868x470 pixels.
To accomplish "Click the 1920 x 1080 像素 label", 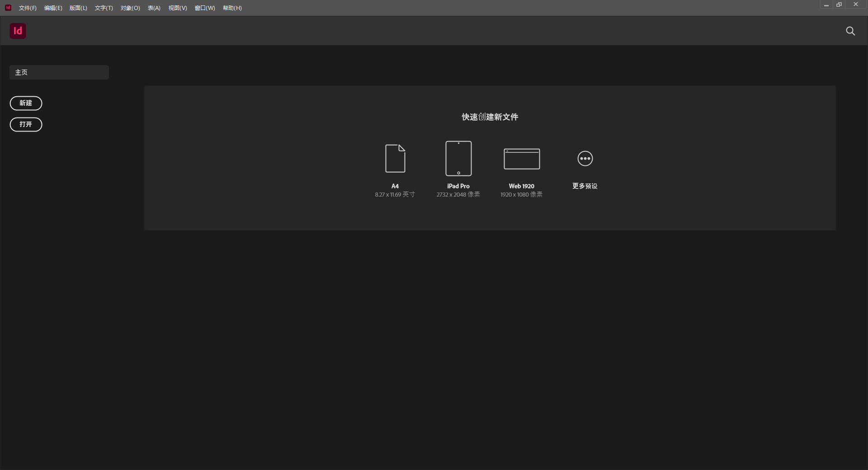I will [x=521, y=194].
